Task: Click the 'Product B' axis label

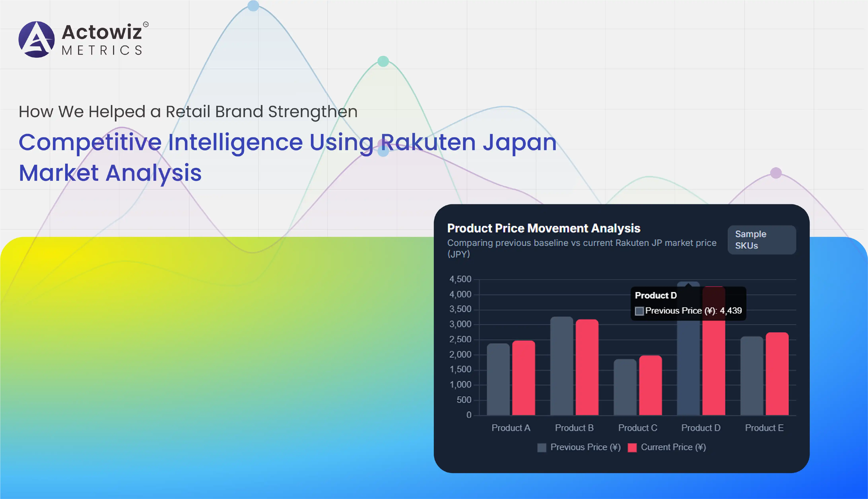Action: (574, 428)
